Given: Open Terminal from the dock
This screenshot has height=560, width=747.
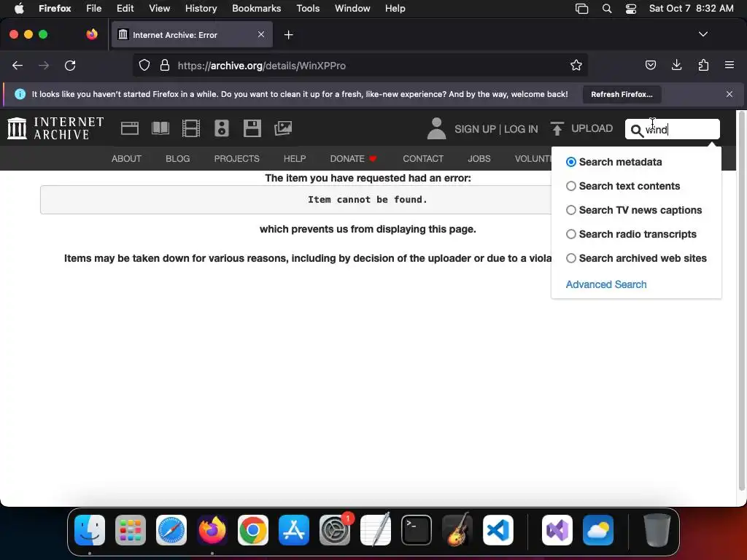Looking at the screenshot, I should click(417, 530).
